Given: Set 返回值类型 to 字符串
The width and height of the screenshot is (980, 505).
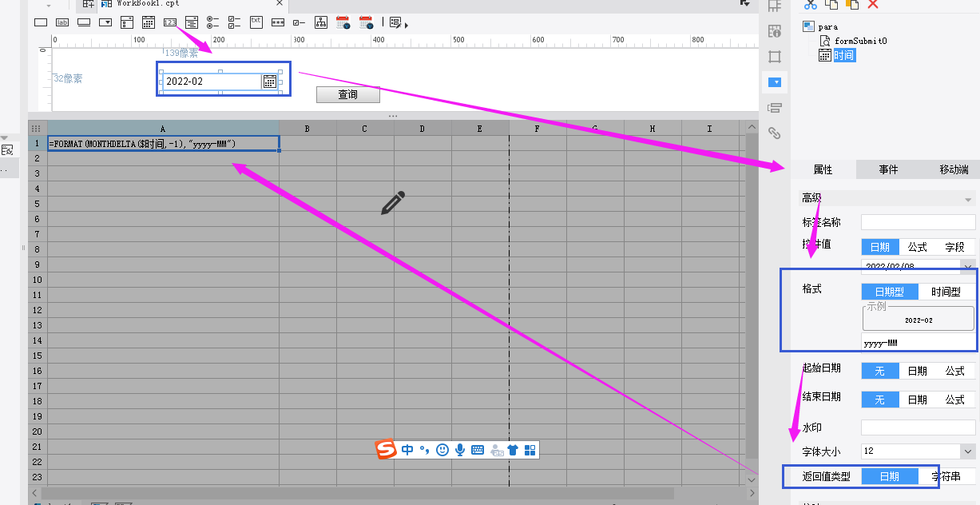Looking at the screenshot, I should pyautogui.click(x=947, y=476).
